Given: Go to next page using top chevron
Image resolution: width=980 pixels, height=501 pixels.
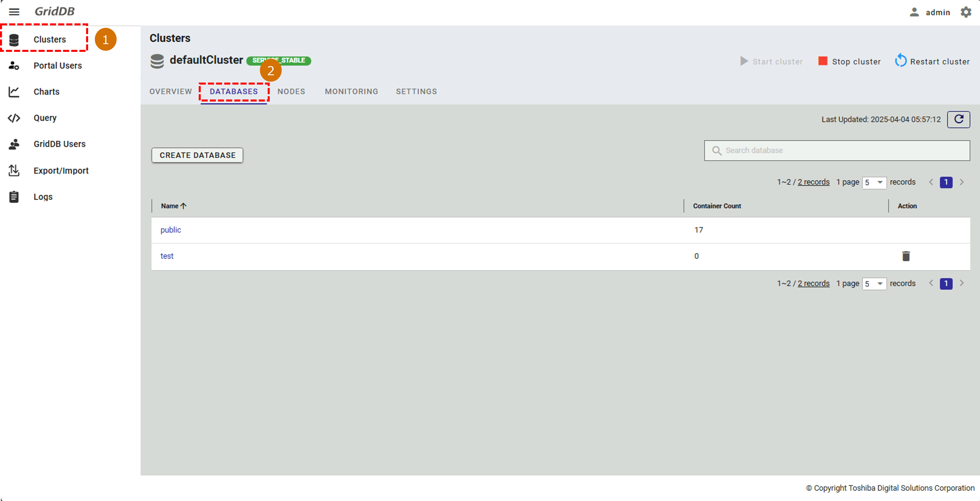Looking at the screenshot, I should [x=961, y=182].
